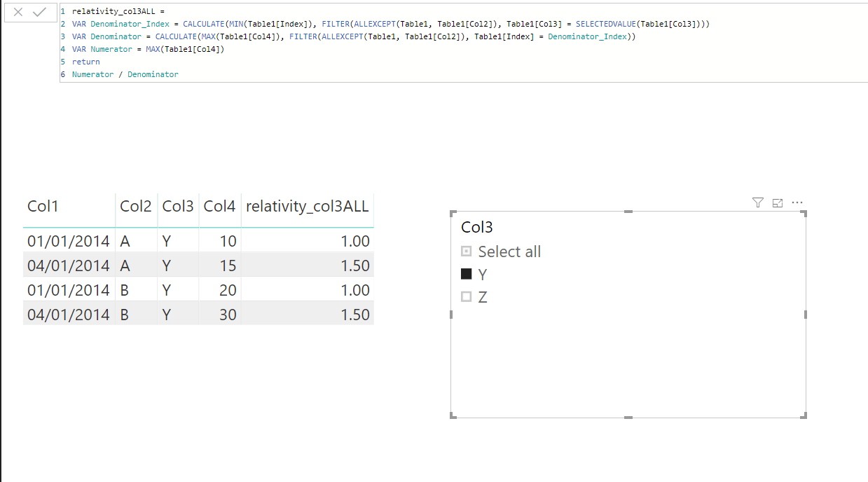
Task: Click 'Numerator / Denominator' formula line
Action: 125,74
